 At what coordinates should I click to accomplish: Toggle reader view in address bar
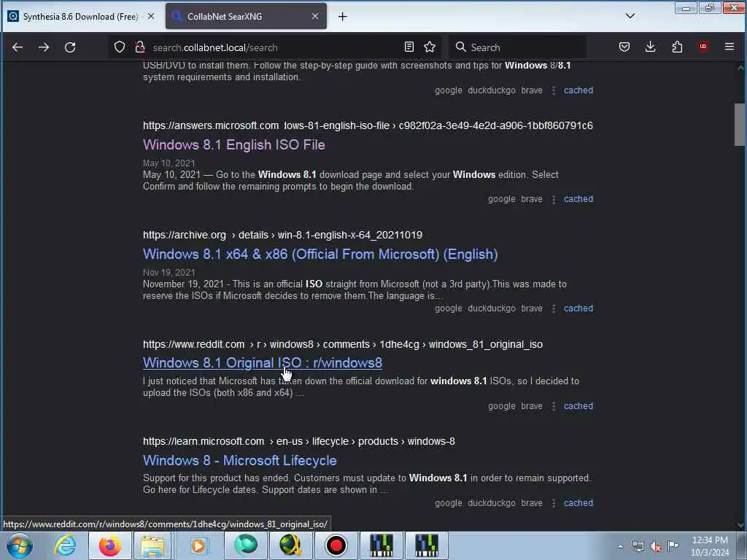coord(409,47)
